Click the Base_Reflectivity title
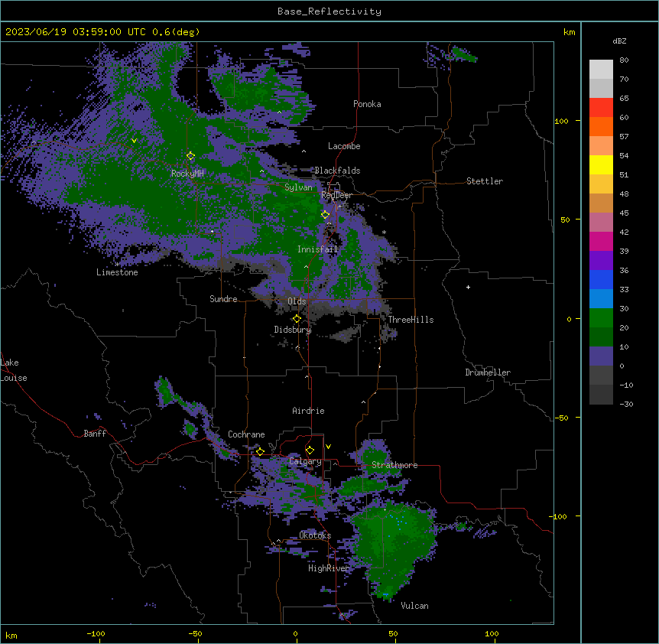The width and height of the screenshot is (659, 644). pos(329,11)
